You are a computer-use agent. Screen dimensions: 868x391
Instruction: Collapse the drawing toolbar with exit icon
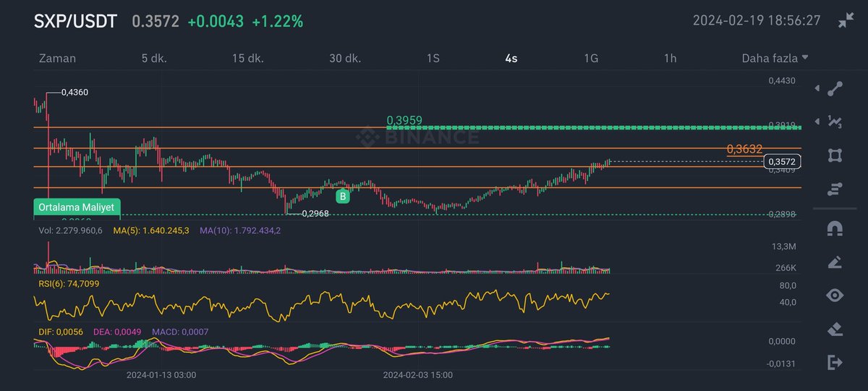tap(835, 362)
